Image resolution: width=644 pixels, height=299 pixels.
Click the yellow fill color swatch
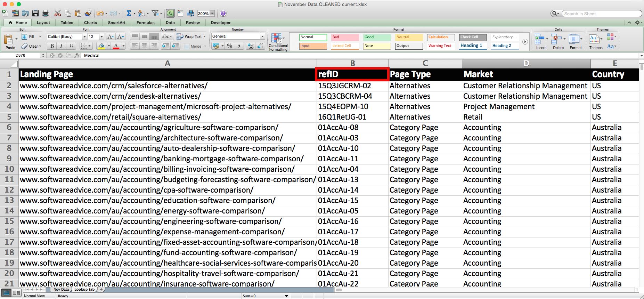pos(101,46)
